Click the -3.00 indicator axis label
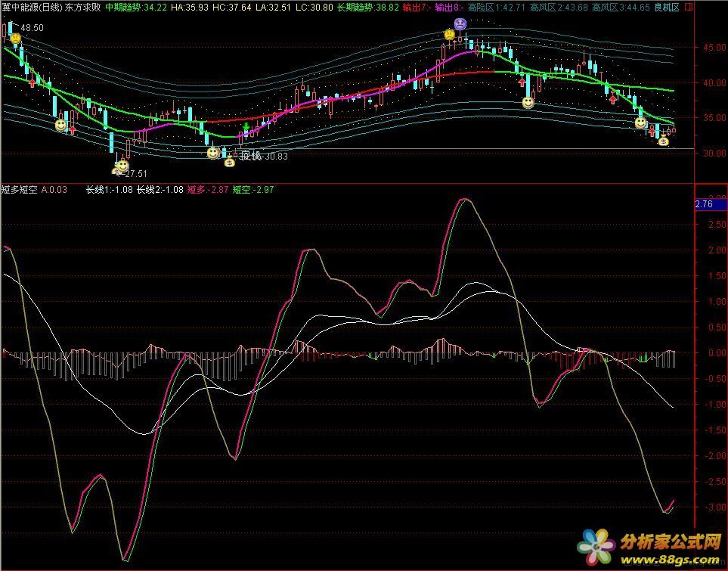 click(x=715, y=507)
